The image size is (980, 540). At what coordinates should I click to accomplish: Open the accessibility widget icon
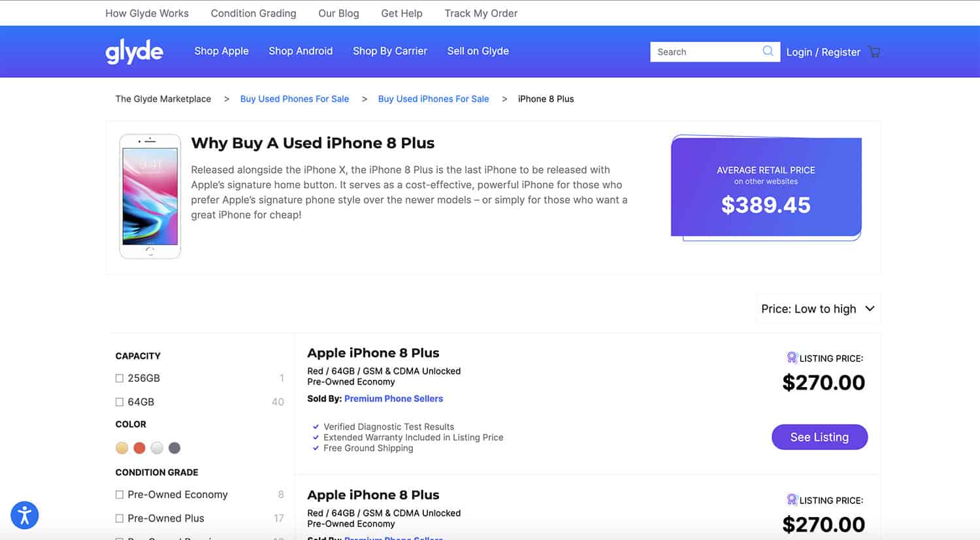[x=24, y=515]
